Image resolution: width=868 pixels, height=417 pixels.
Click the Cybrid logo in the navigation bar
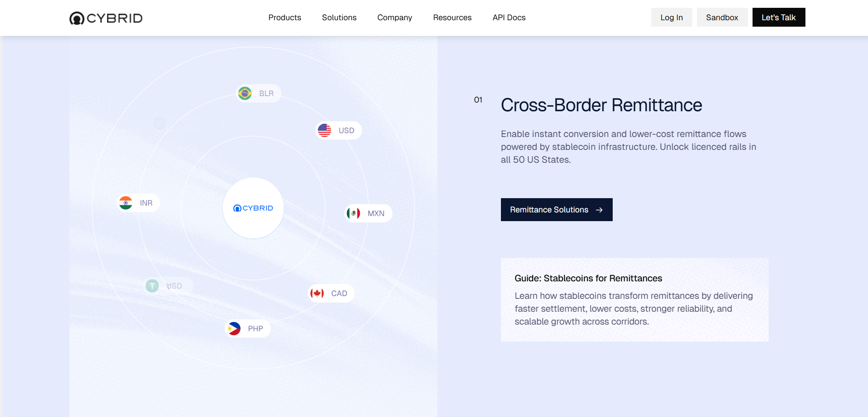pyautogui.click(x=105, y=18)
